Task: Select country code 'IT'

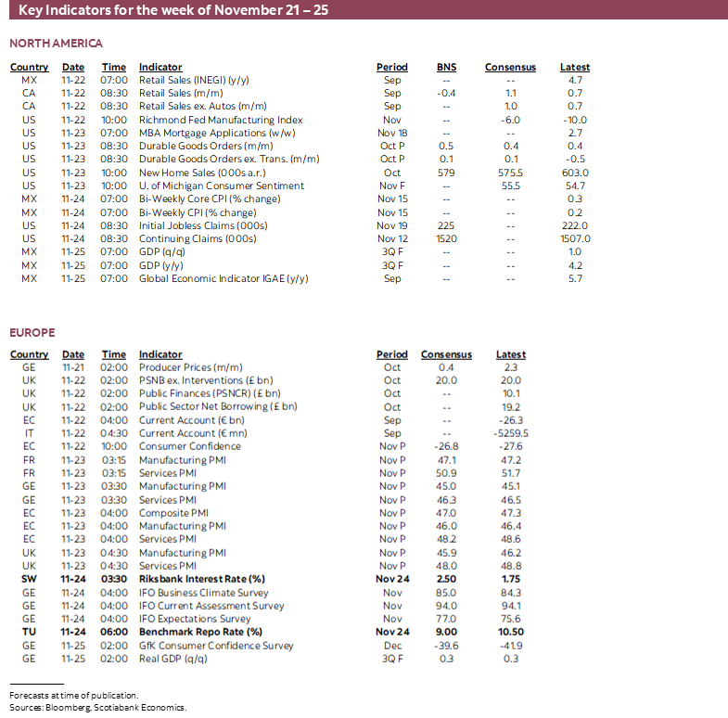Action: (x=29, y=433)
